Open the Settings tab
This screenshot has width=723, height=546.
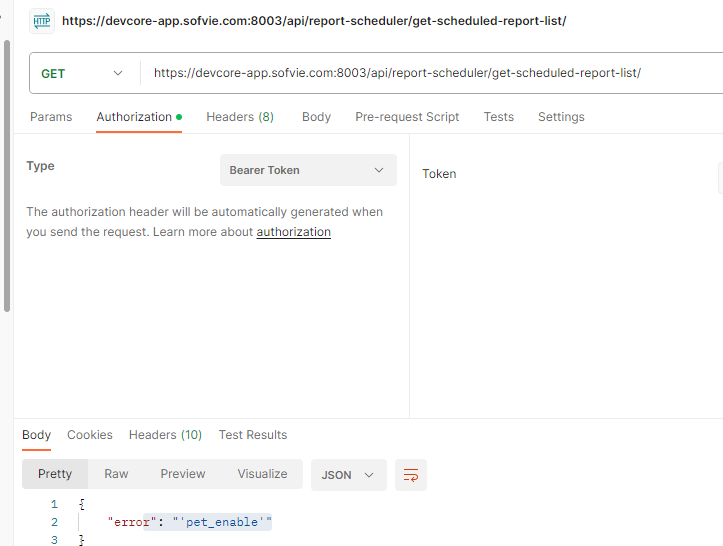point(561,117)
